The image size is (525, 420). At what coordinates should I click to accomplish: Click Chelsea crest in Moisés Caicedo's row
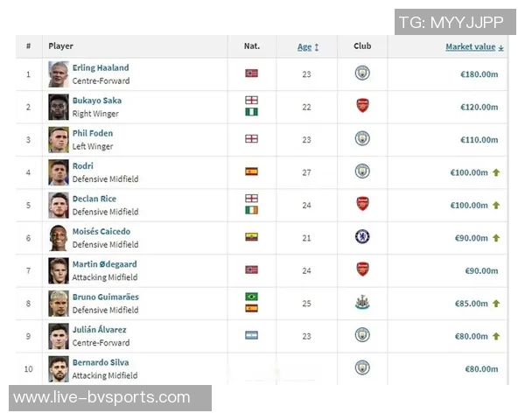click(x=362, y=237)
